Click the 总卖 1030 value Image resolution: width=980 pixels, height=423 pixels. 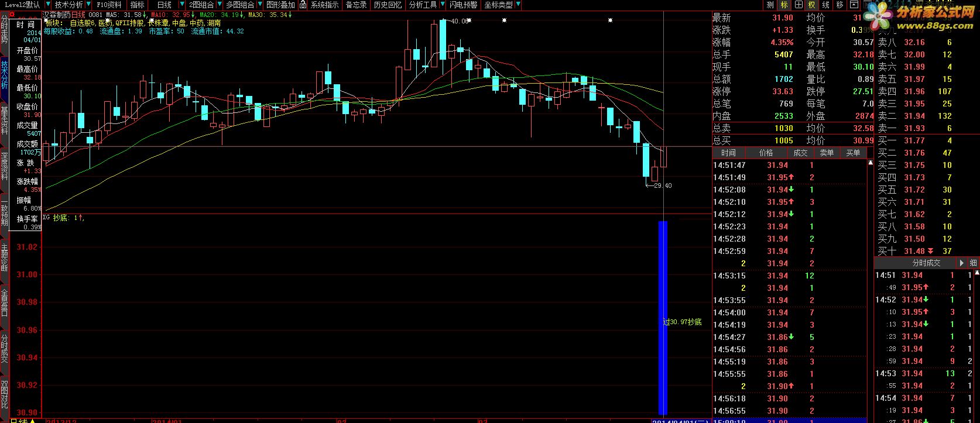point(783,128)
